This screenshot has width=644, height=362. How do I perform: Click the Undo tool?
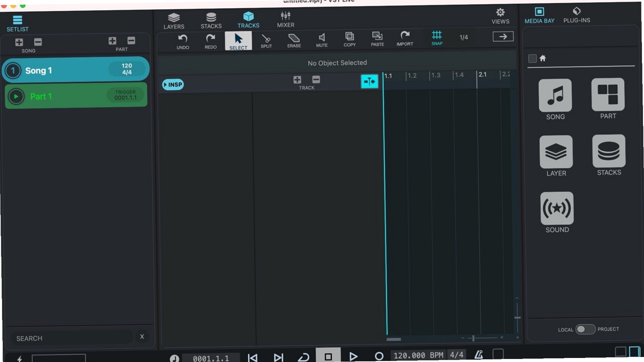coord(183,42)
